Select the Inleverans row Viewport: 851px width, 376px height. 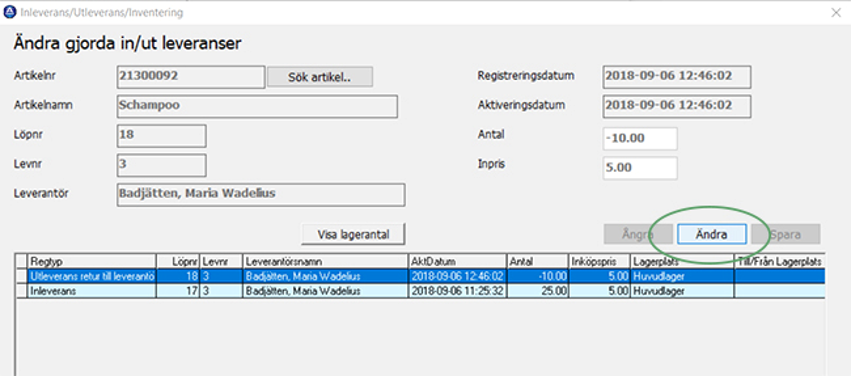coord(421,291)
